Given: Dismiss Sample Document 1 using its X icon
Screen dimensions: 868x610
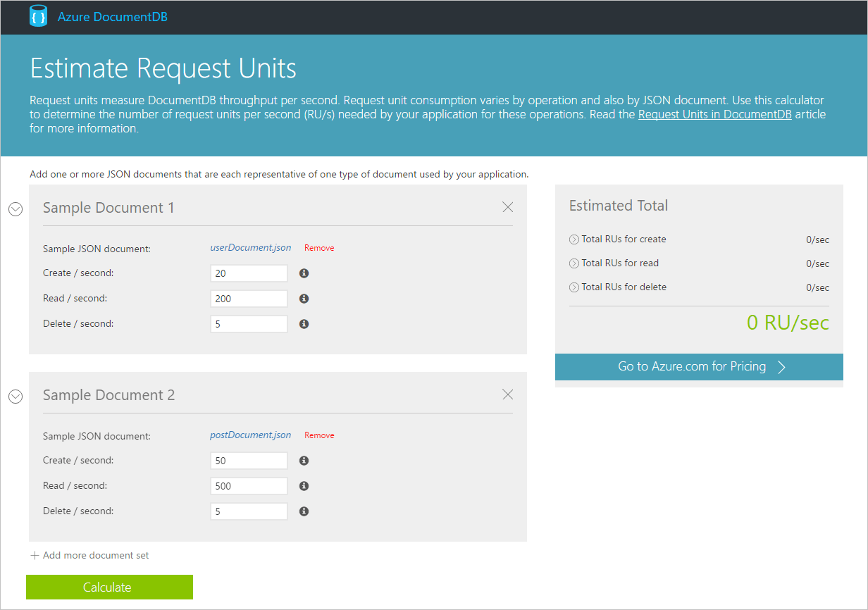Looking at the screenshot, I should pyautogui.click(x=507, y=207).
